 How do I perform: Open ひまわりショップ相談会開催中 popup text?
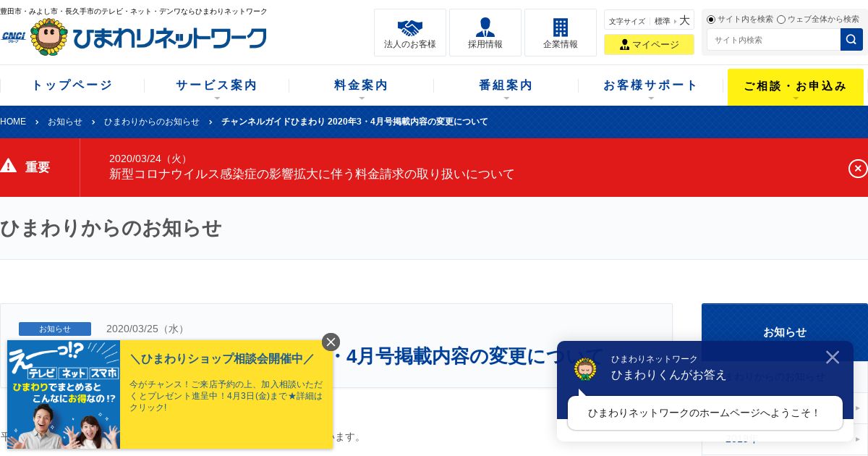coord(222,359)
